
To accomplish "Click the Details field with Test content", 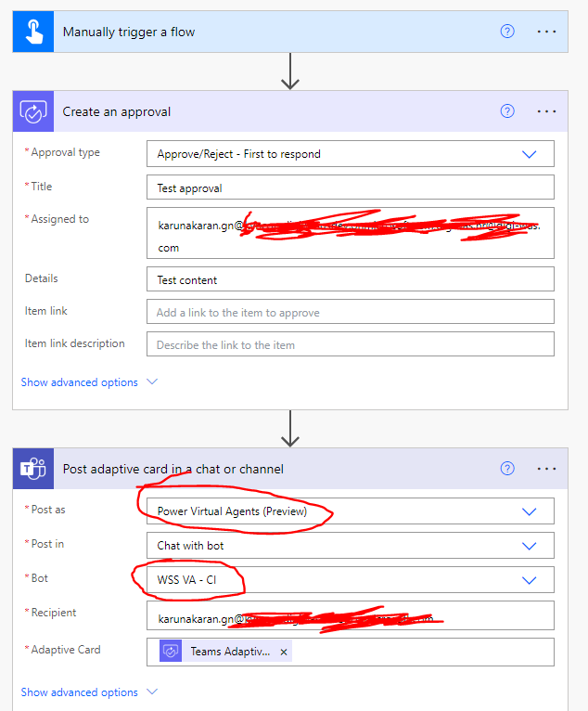I will coord(351,279).
